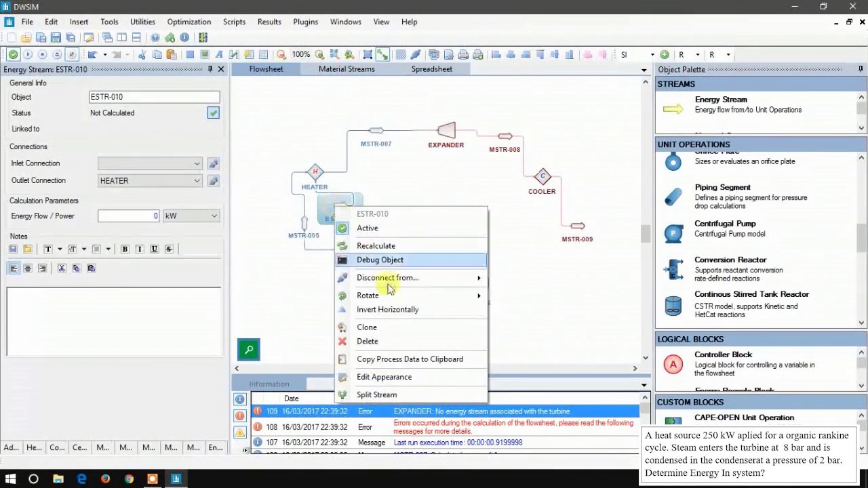Choose Split Stream from the context menu
This screenshot has width=868, height=488.
(x=412, y=394)
